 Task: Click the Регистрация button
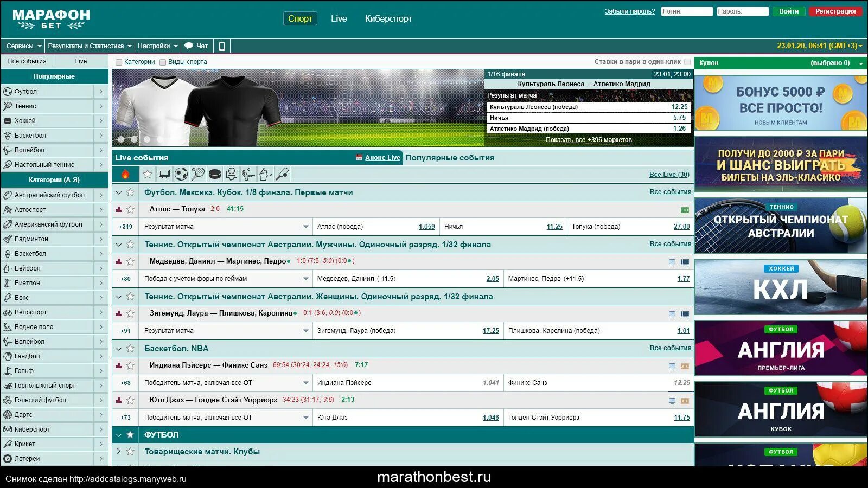[x=835, y=11]
